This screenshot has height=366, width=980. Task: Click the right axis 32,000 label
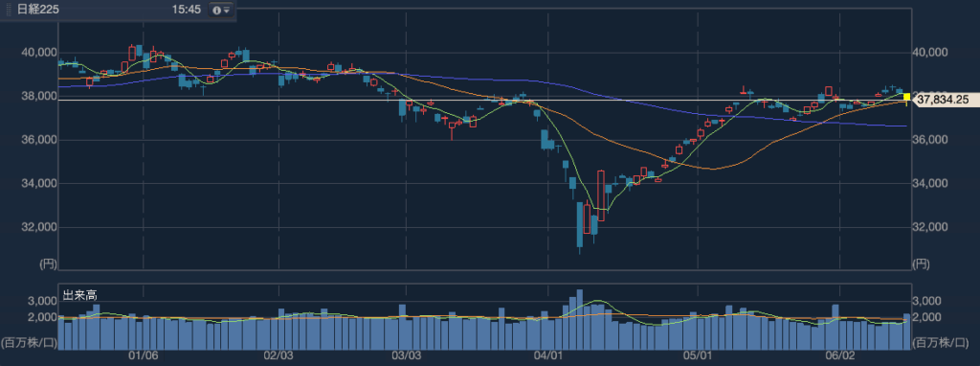tap(930, 227)
